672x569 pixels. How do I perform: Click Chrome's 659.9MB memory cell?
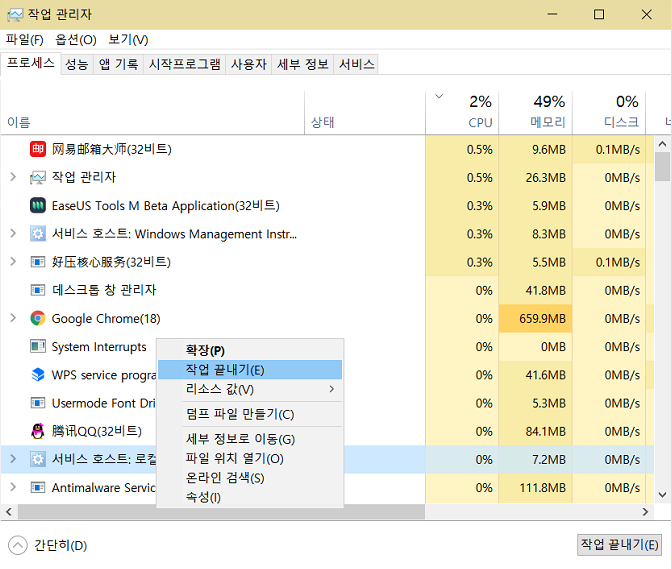tap(536, 318)
